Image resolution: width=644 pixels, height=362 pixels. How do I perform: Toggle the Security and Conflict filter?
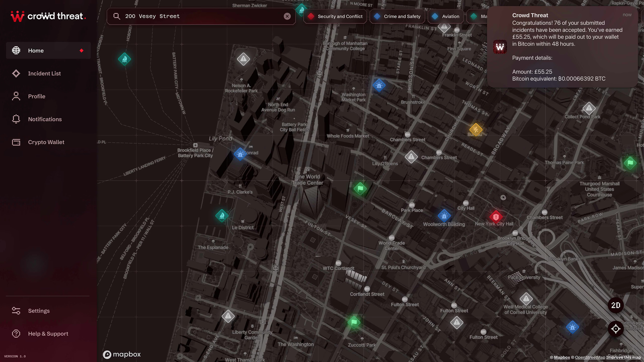335,16
